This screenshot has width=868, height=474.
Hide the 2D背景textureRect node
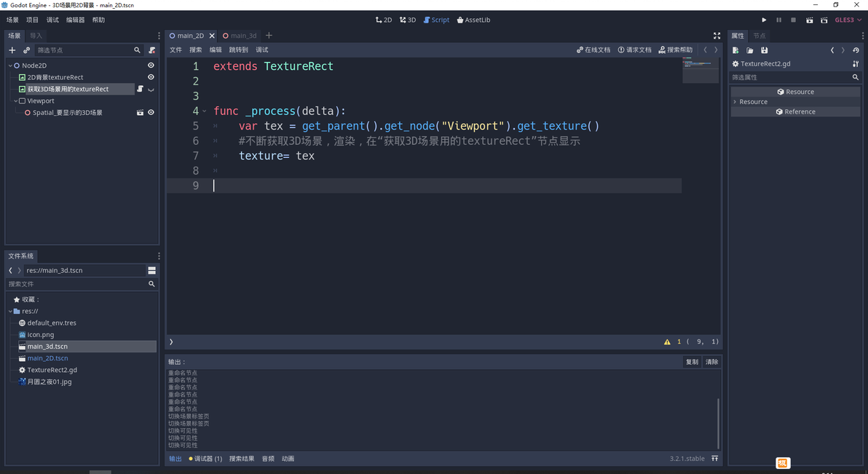151,77
